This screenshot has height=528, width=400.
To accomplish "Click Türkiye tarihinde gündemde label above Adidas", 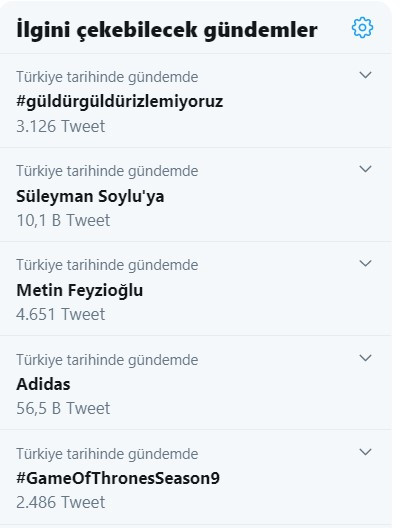I will coord(107,360).
